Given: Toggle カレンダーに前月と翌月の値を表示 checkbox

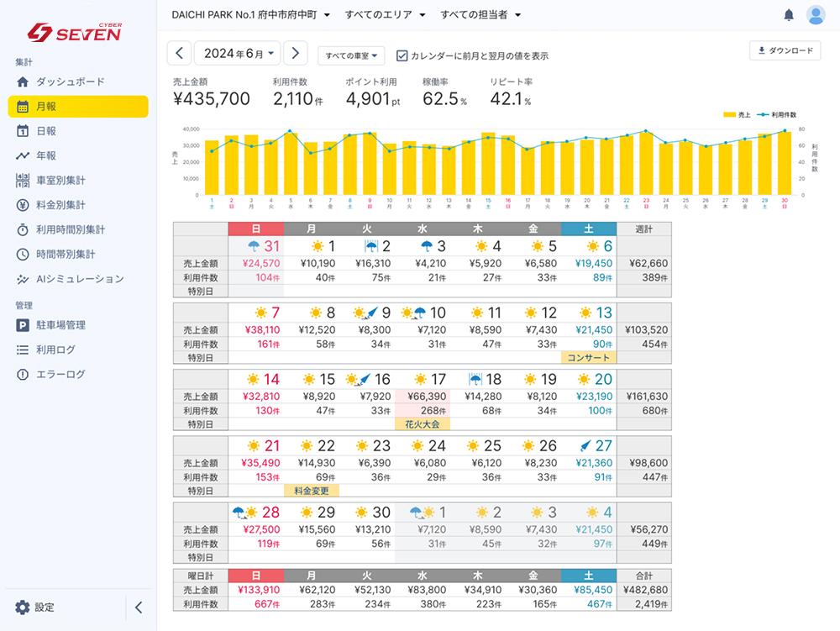Looking at the screenshot, I should [x=402, y=55].
